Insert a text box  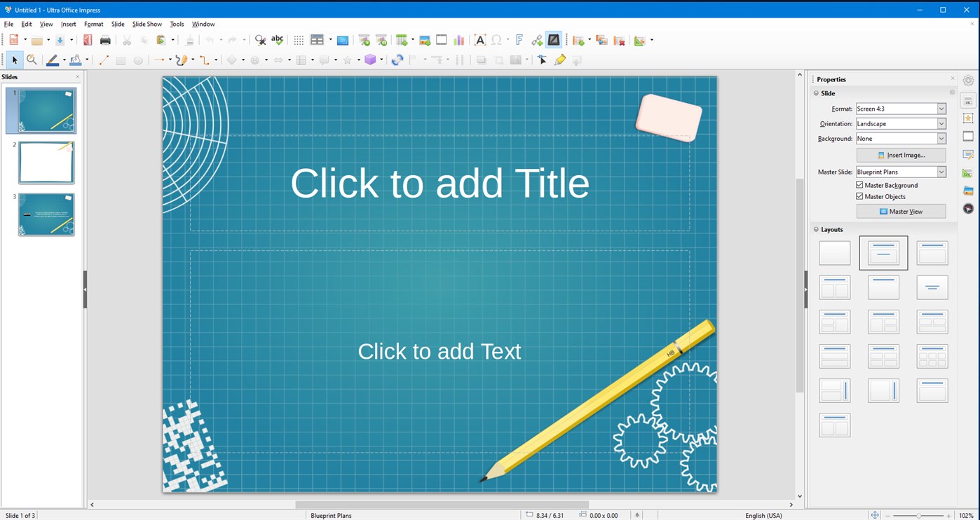480,40
